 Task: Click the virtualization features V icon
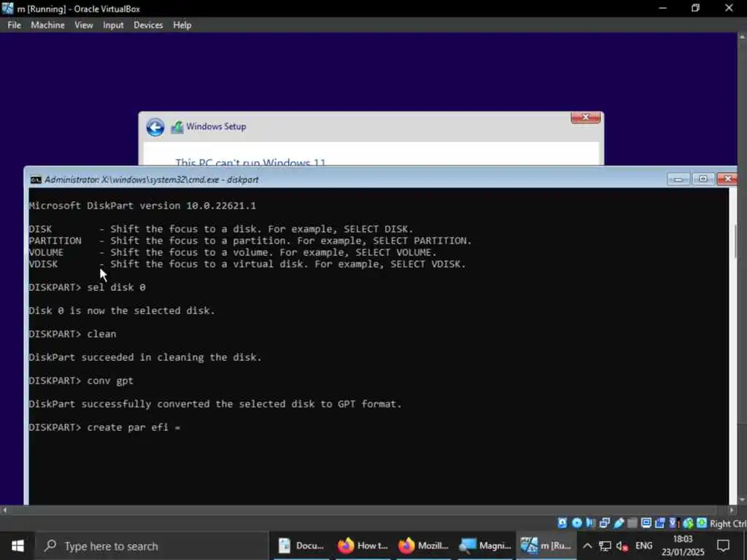click(673, 523)
